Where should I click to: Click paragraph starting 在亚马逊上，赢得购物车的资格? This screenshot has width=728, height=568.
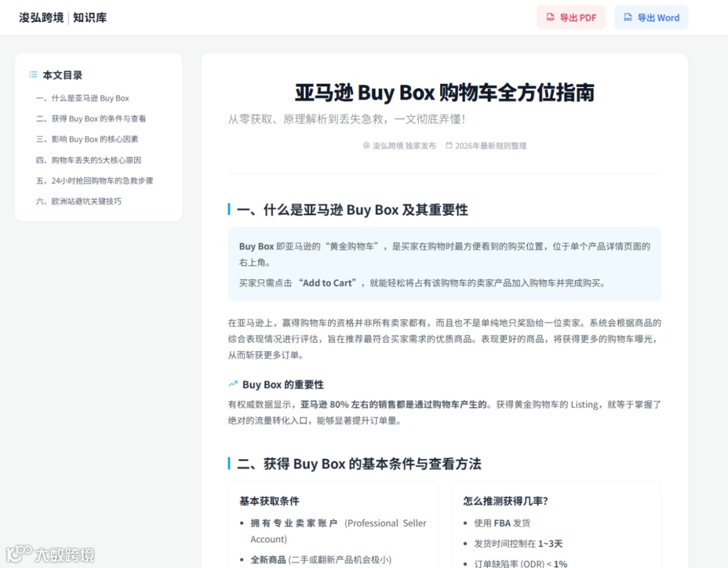(x=444, y=339)
